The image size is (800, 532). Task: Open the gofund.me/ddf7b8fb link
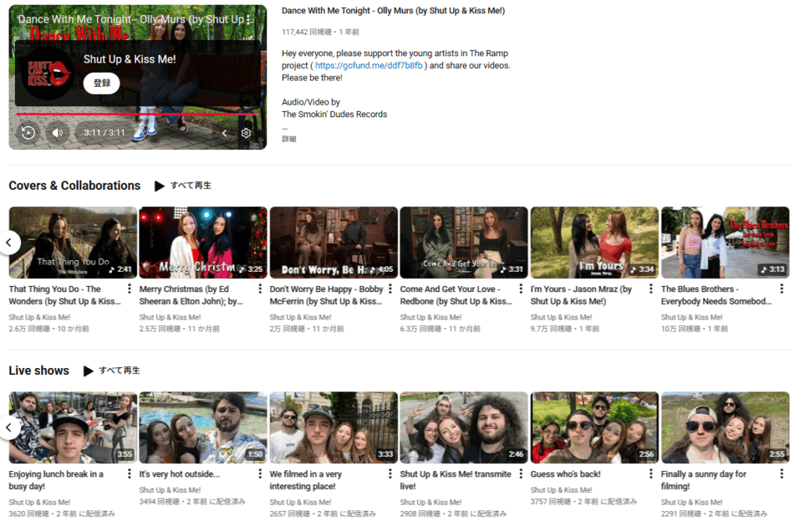click(369, 66)
